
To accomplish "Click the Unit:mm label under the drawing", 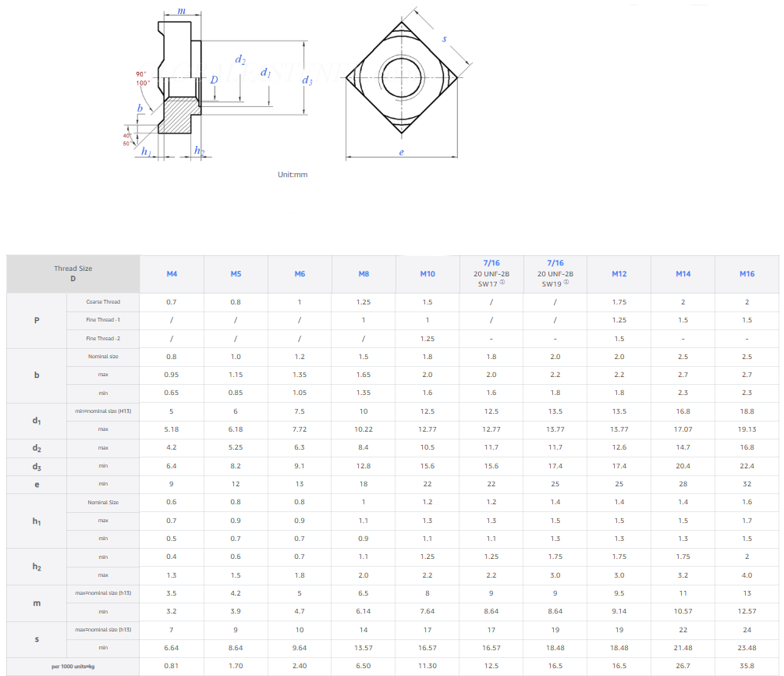I will pyautogui.click(x=293, y=175).
